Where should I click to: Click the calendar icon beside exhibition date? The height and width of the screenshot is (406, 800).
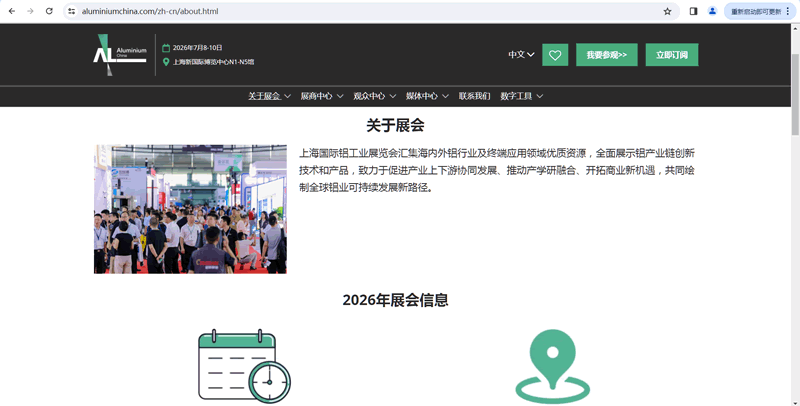pyautogui.click(x=166, y=48)
